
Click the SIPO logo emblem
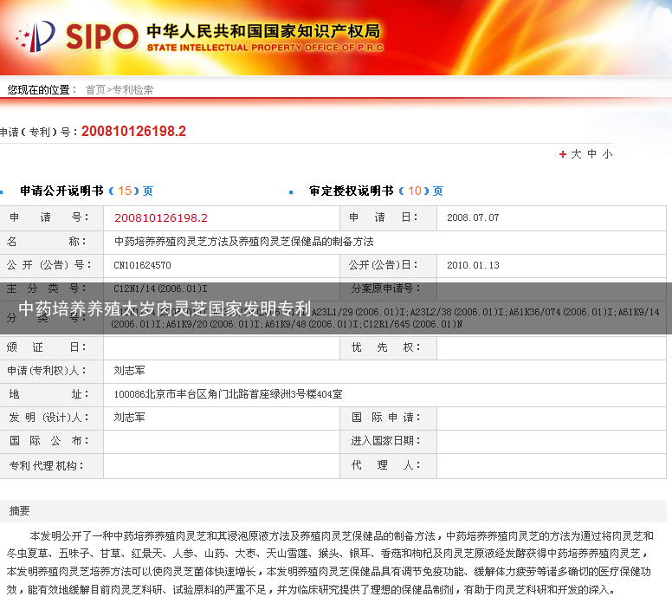[36, 36]
